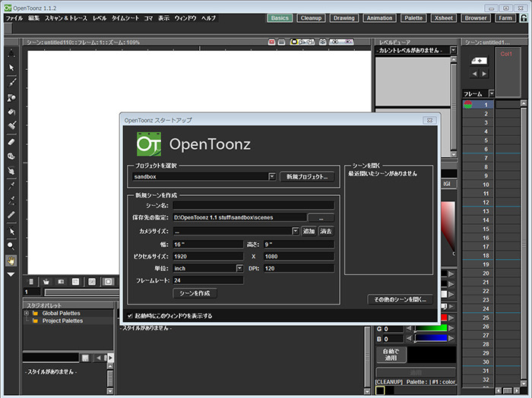Expand the Global Palettes tree node

(x=27, y=313)
